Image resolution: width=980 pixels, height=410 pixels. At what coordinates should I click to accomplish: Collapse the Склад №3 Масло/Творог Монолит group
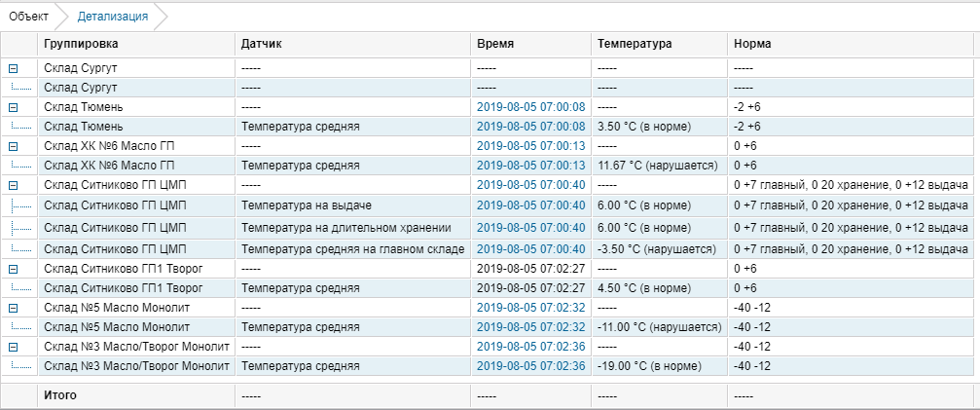point(14,346)
